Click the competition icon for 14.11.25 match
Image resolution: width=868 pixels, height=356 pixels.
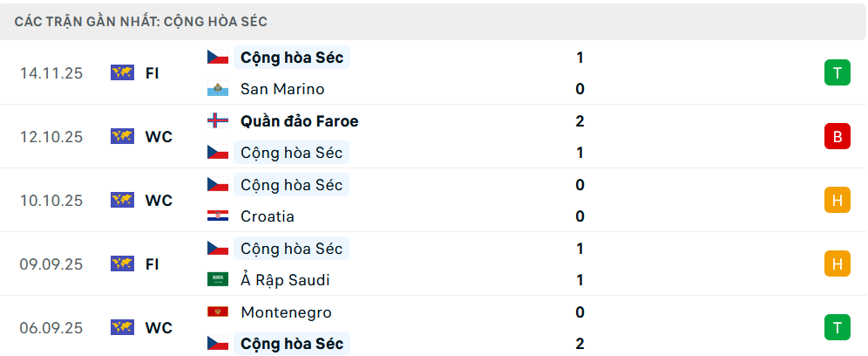(122, 73)
